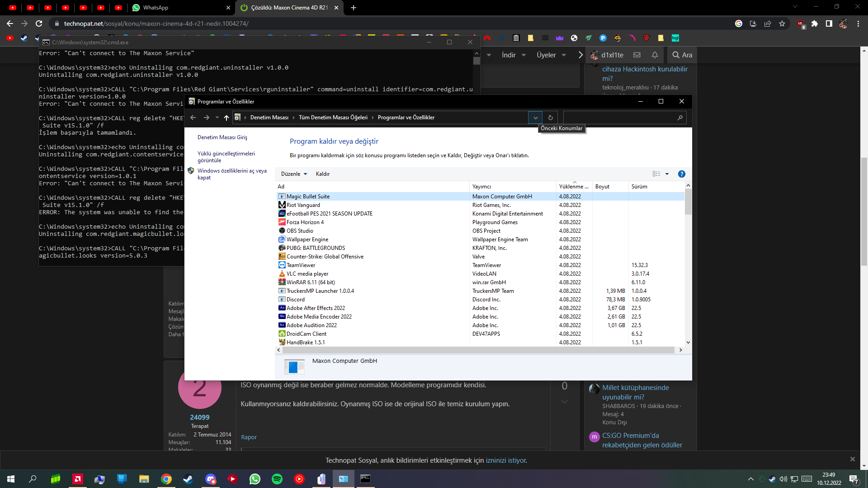Bookmark the page with the star icon

point(782,23)
